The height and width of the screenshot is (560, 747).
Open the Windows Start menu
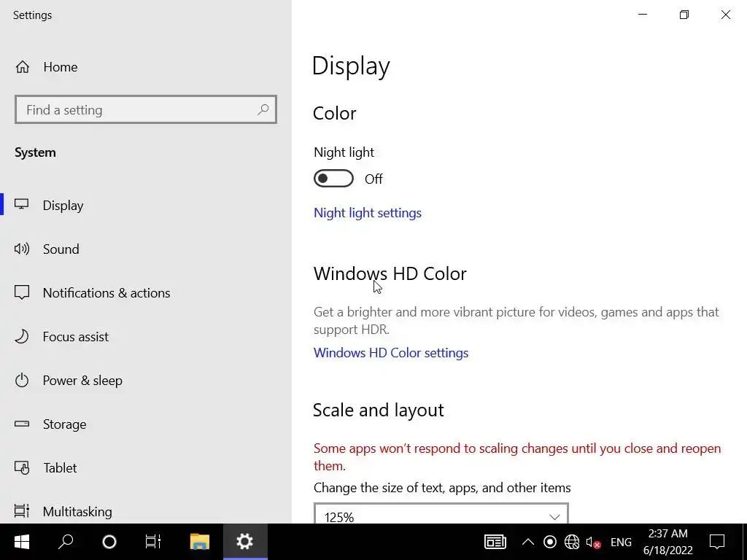(22, 542)
